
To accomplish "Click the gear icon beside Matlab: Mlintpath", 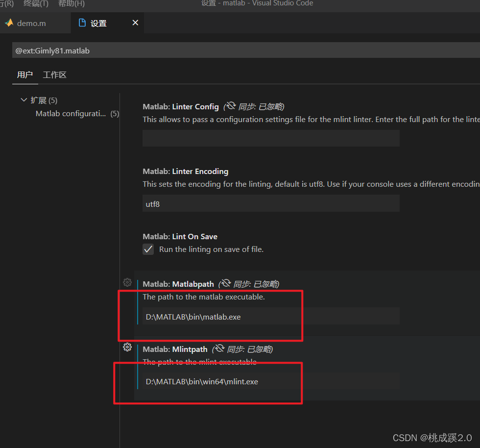I will click(x=127, y=347).
